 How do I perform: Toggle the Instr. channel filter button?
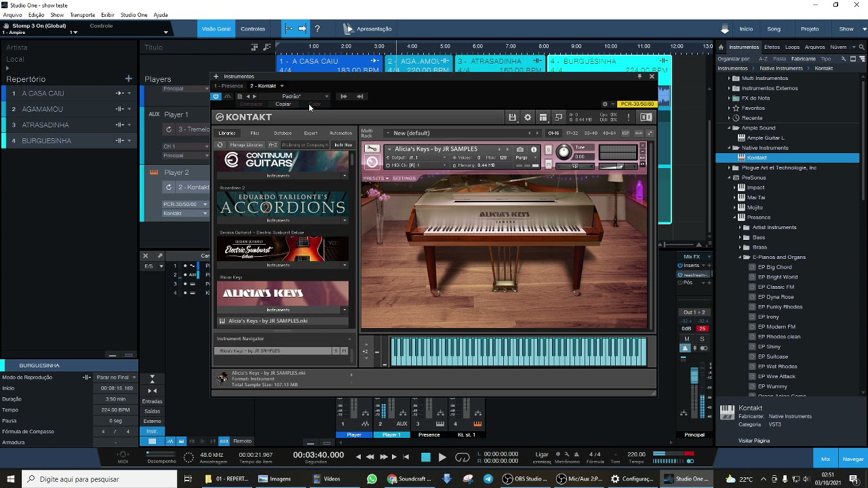click(152, 431)
